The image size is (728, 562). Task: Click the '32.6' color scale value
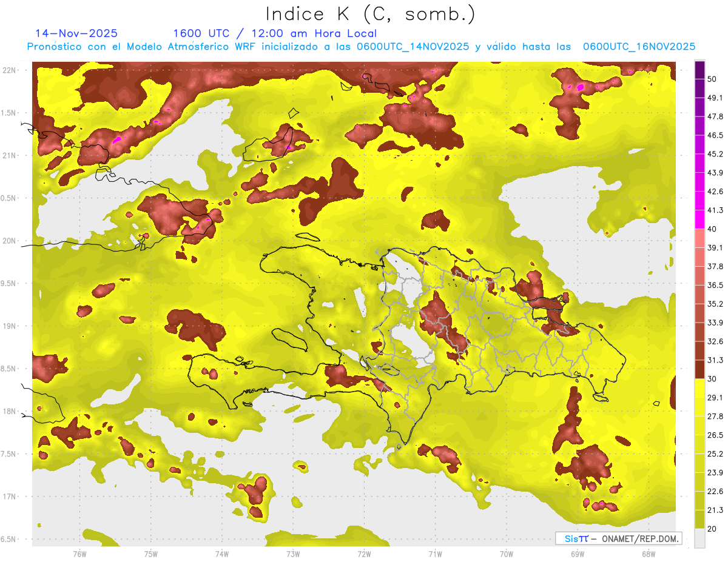pyautogui.click(x=715, y=341)
